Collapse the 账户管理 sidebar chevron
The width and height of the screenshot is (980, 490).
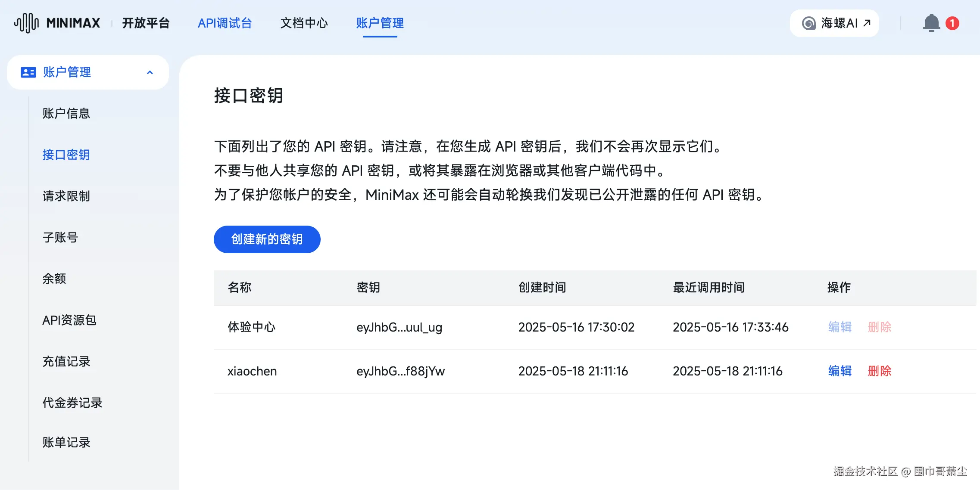(150, 72)
